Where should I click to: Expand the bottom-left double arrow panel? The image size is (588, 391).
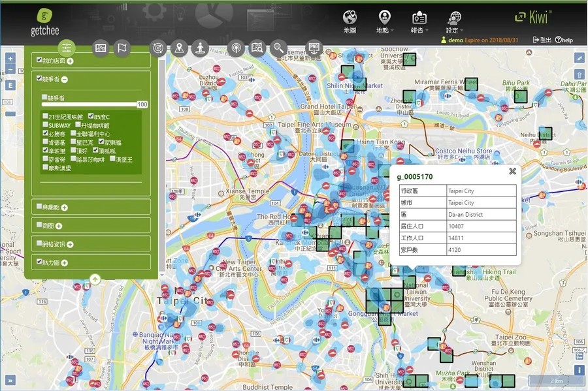click(x=10, y=381)
